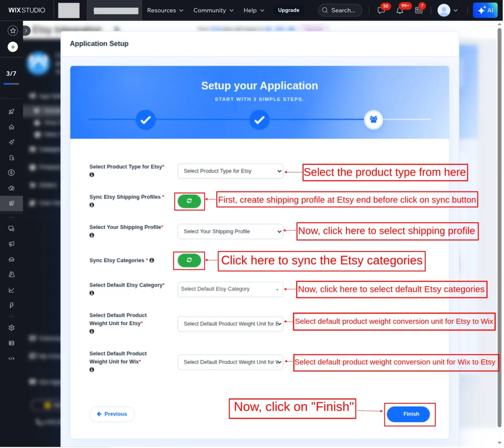Click the Finish button
Image resolution: width=504 pixels, height=448 pixels.
tap(408, 414)
